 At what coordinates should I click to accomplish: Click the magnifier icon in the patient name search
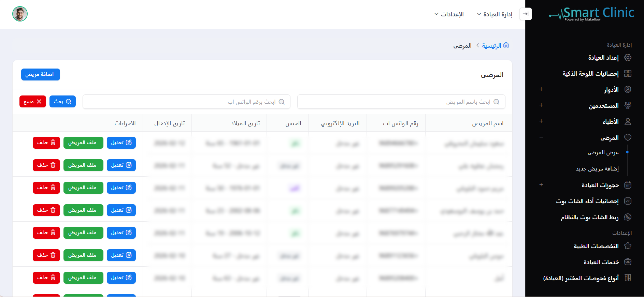497,102
